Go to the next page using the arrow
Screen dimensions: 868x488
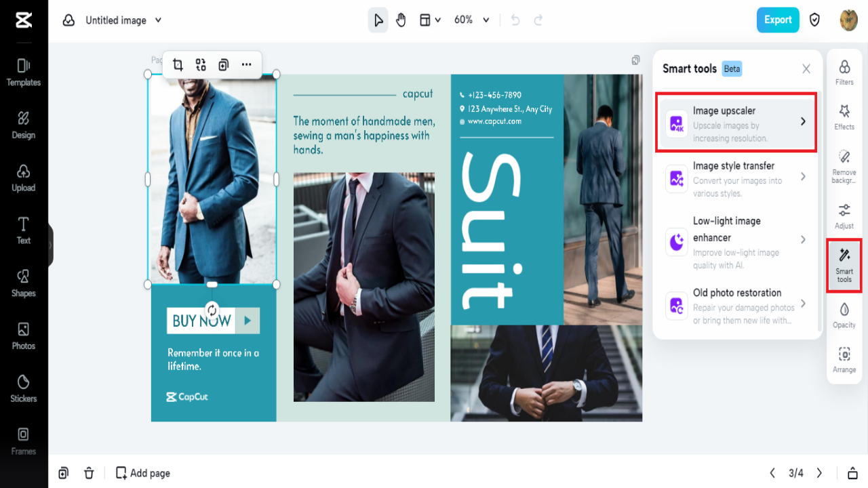818,472
